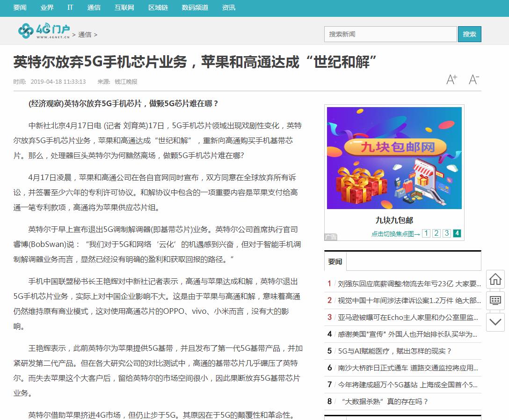Click the source name 钱江晚报
This screenshot has width=509, height=420.
pyautogui.click(x=126, y=82)
